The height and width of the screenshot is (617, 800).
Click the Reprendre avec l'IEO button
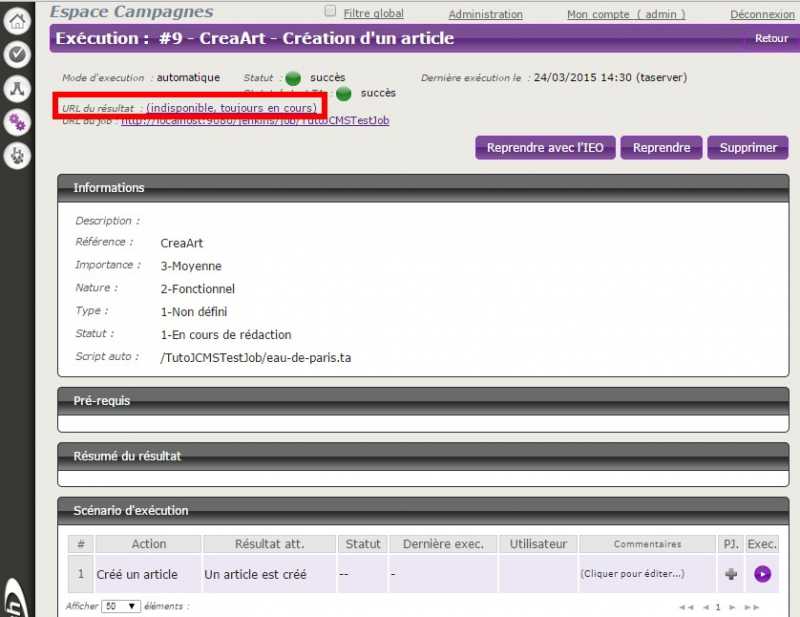click(x=545, y=148)
